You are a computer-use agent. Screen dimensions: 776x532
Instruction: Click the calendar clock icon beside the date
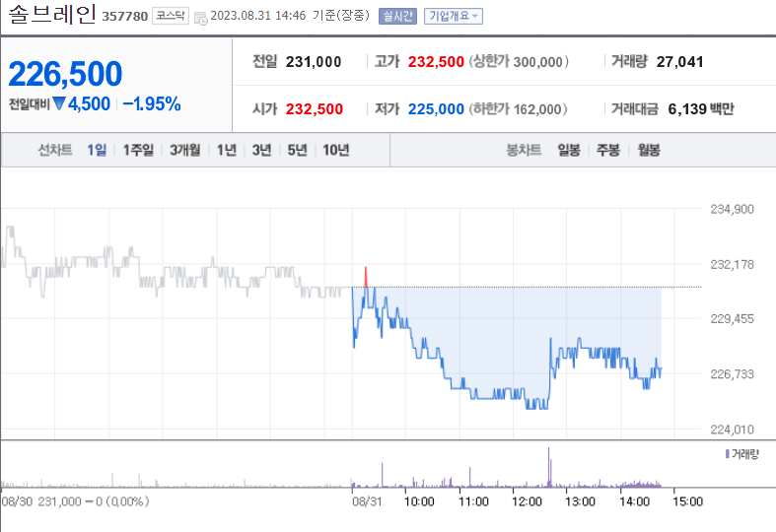tap(200, 19)
